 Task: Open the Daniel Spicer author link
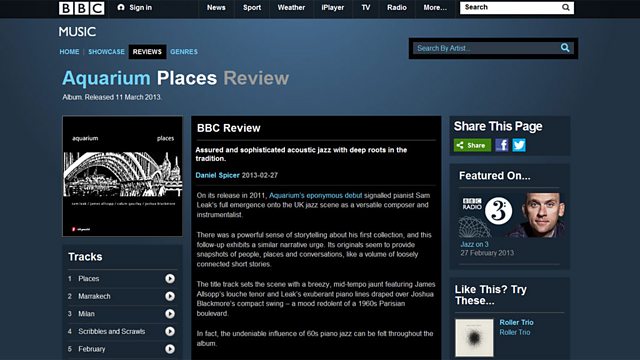pyautogui.click(x=218, y=175)
